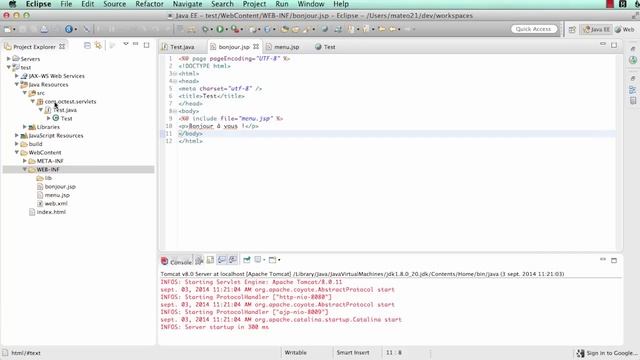Click the topmost icon in right trim bar
This screenshot has height=360, width=640.
633,49
